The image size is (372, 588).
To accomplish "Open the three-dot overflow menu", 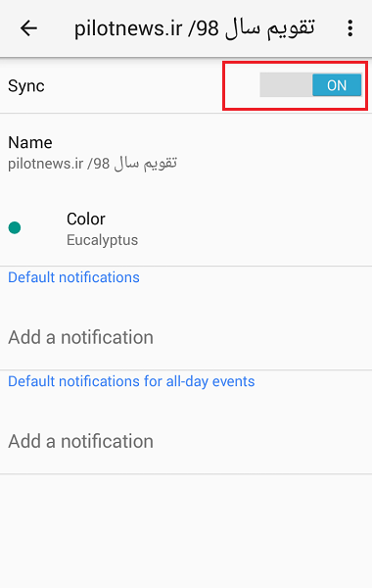I will 349,28.
